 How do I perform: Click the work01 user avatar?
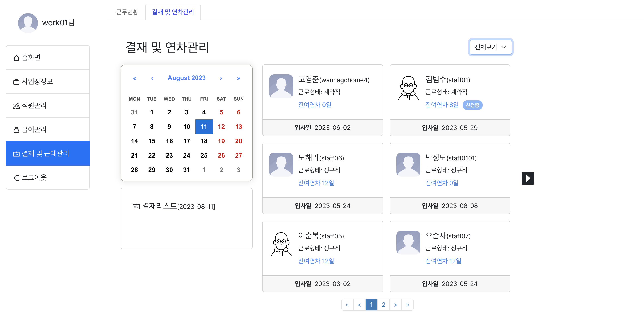pos(28,23)
